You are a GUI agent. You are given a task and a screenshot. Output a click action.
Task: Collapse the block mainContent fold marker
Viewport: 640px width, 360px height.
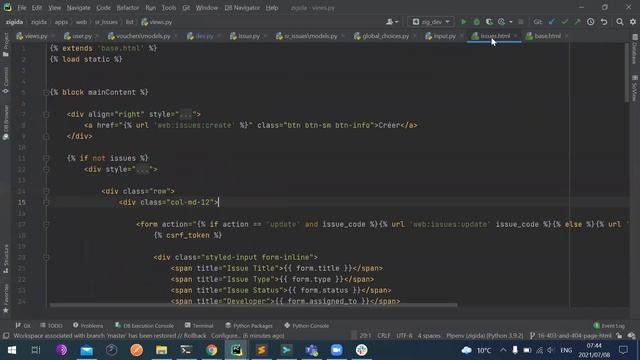[x=46, y=92]
